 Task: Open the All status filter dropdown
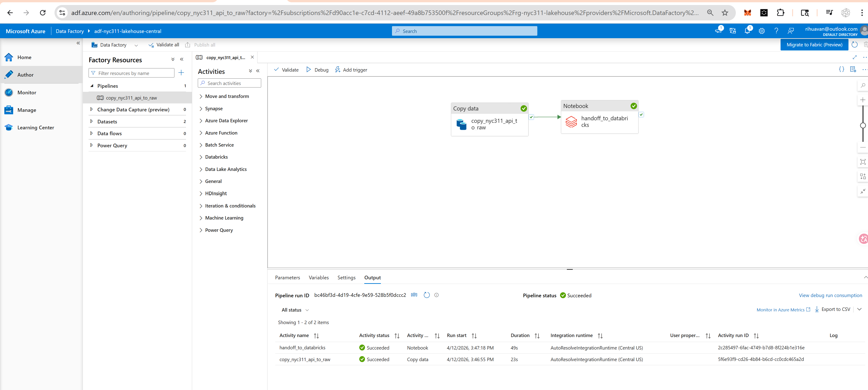tap(295, 310)
